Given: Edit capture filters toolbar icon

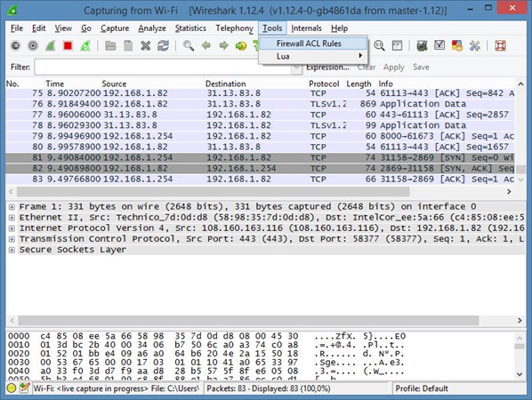Looking at the screenshot, I should pos(422,45).
